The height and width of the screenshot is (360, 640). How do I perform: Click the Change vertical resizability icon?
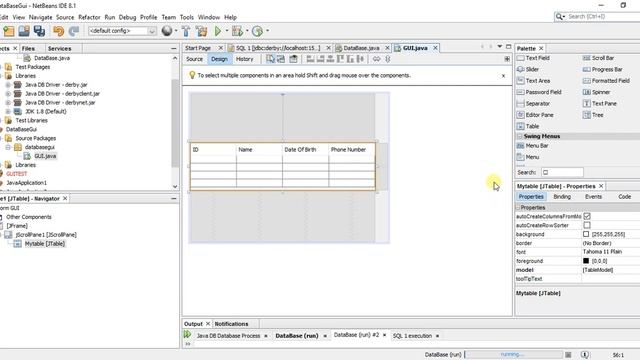click(388, 59)
